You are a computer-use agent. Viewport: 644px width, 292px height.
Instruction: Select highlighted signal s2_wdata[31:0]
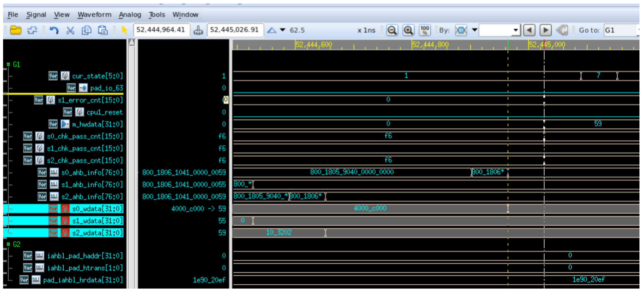tap(98, 233)
